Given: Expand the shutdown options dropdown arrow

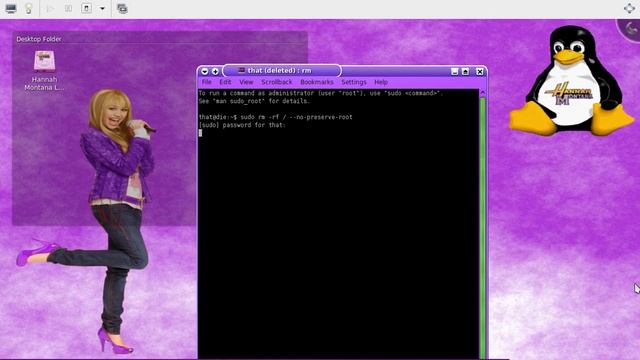Looking at the screenshot, I should point(102,8).
